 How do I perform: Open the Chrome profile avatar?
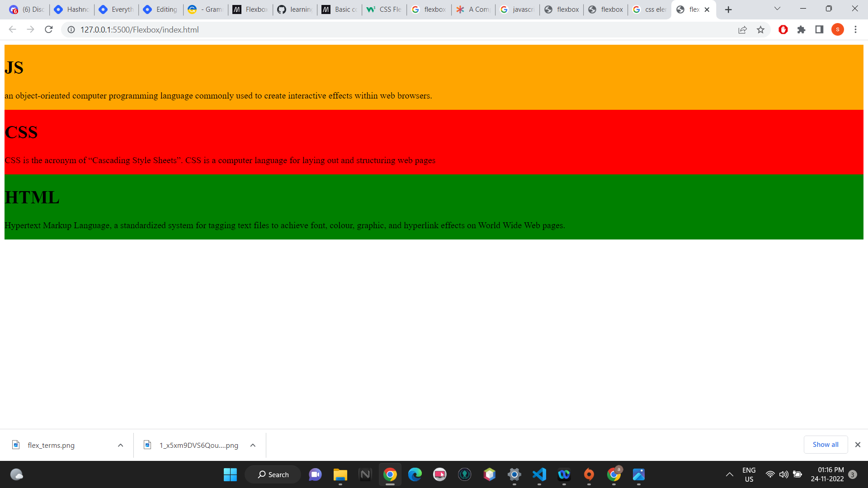coord(838,30)
